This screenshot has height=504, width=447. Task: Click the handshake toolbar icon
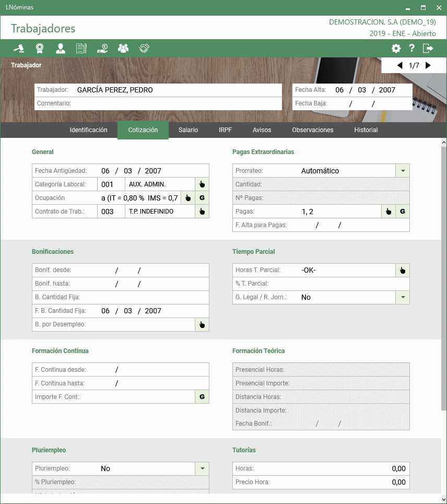[x=145, y=49]
